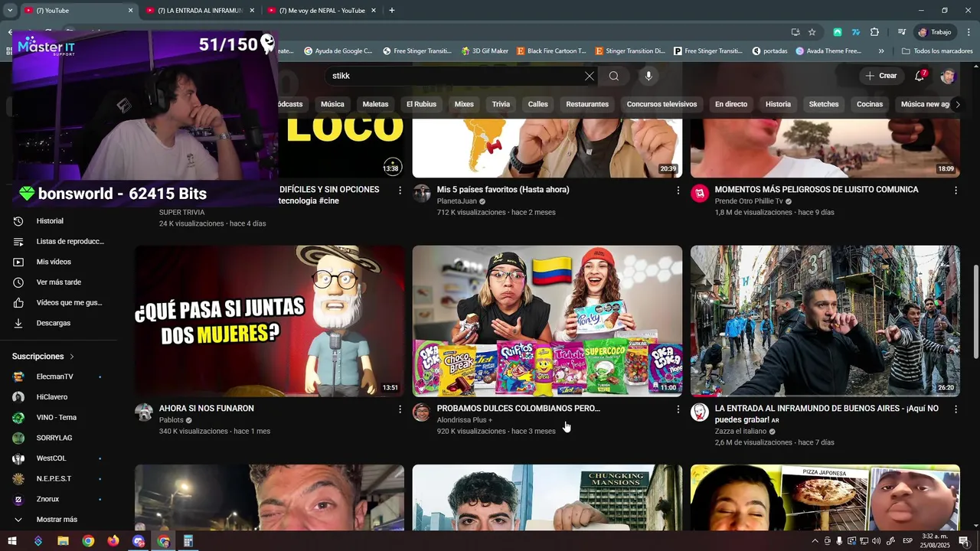Open the N.E.P.E.S.T subscription
The image size is (980, 551).
(x=58, y=479)
